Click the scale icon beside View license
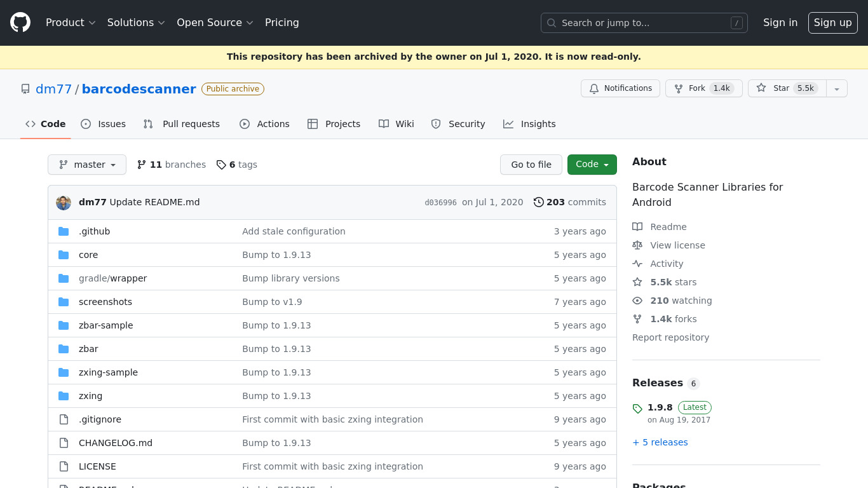 [637, 245]
